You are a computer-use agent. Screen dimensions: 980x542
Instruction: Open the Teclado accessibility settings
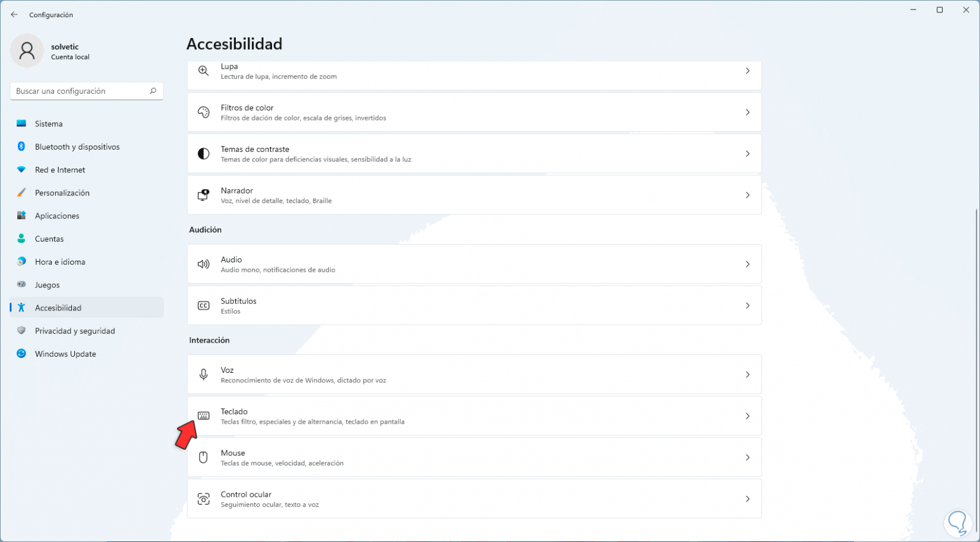click(x=474, y=416)
